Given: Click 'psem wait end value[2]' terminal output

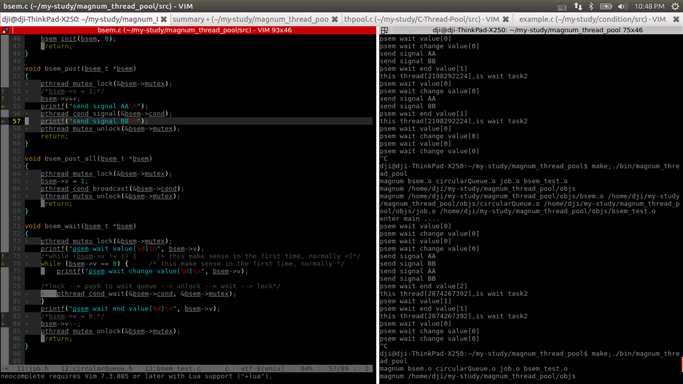Looking at the screenshot, I should point(423,286).
